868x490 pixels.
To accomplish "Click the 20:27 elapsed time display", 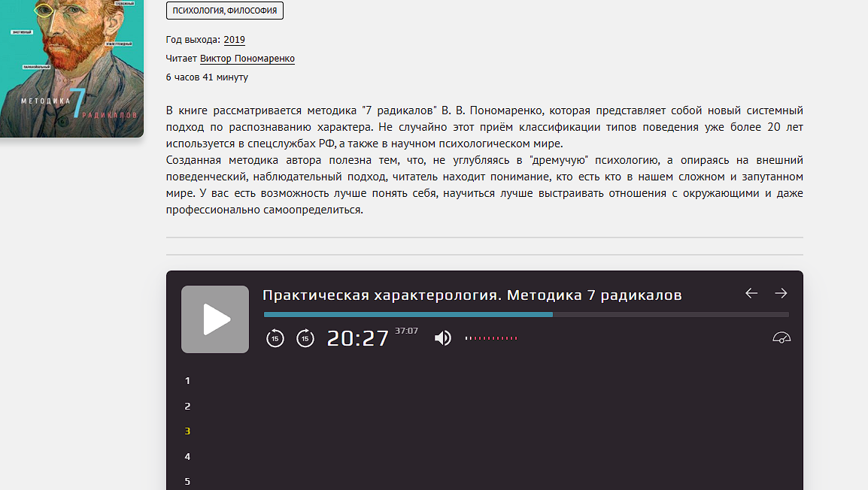I will [x=357, y=339].
